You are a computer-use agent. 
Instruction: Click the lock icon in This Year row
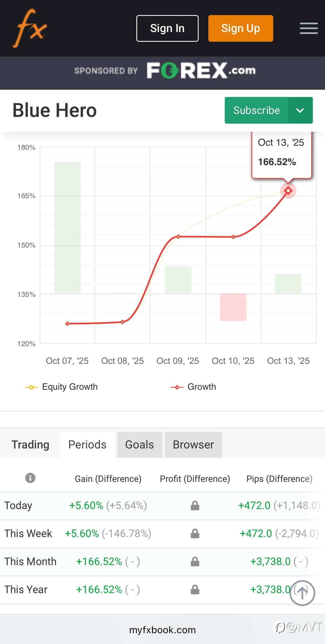pos(195,590)
